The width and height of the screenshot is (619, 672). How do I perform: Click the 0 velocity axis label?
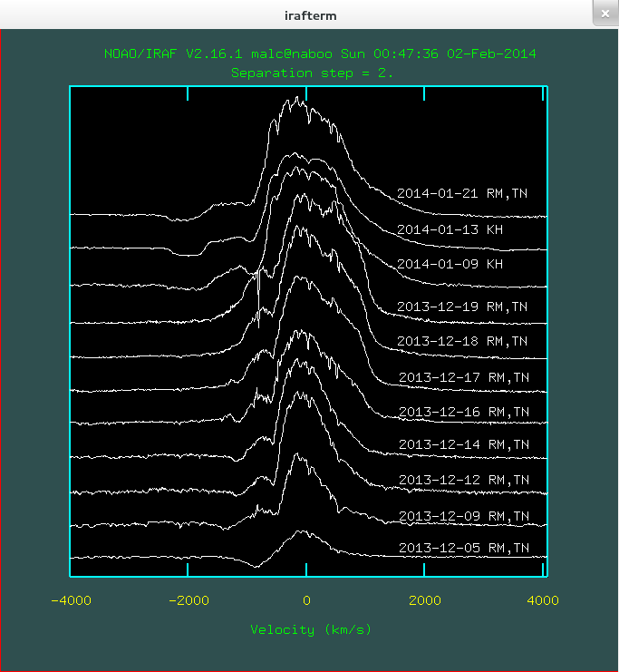[x=306, y=600]
